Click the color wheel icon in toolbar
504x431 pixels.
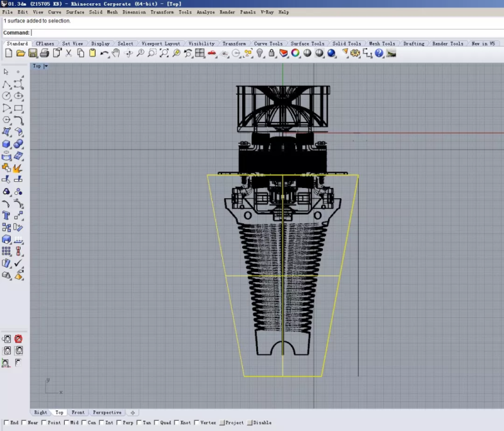click(295, 53)
